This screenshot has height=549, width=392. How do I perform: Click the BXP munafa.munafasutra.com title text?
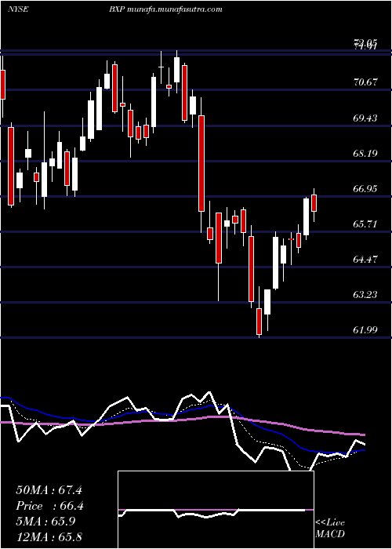pyautogui.click(x=165, y=9)
